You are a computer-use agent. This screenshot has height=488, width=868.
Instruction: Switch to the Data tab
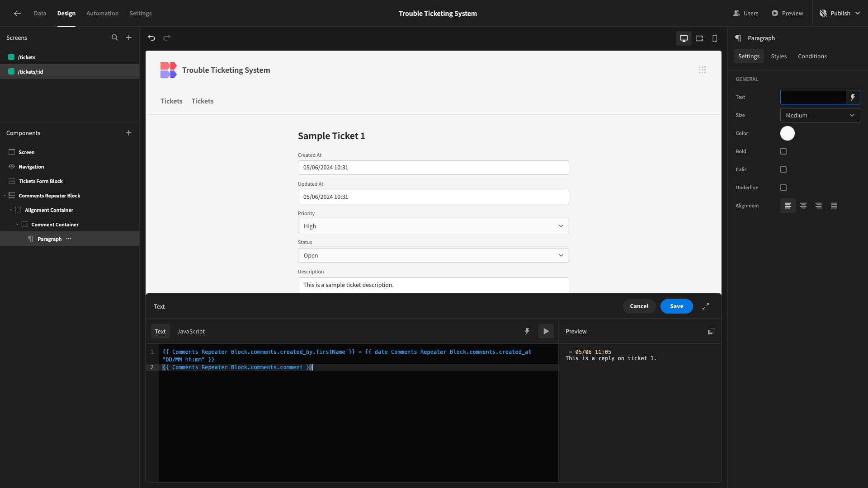pyautogui.click(x=40, y=14)
